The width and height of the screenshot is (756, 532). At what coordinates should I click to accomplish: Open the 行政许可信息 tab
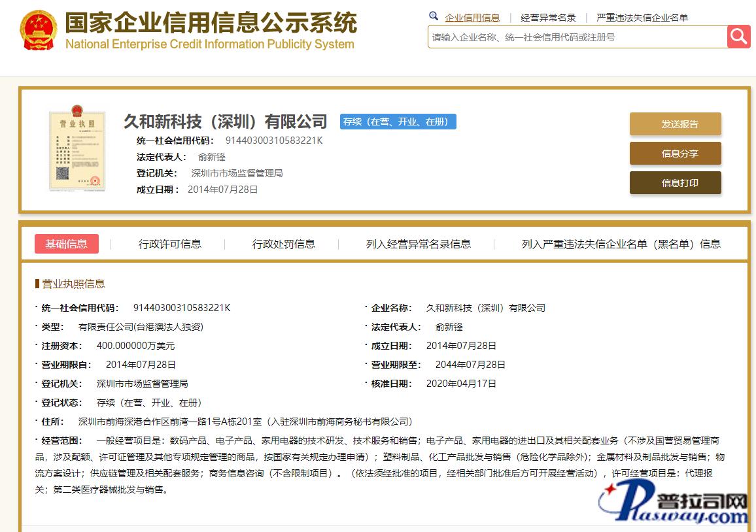pos(170,244)
